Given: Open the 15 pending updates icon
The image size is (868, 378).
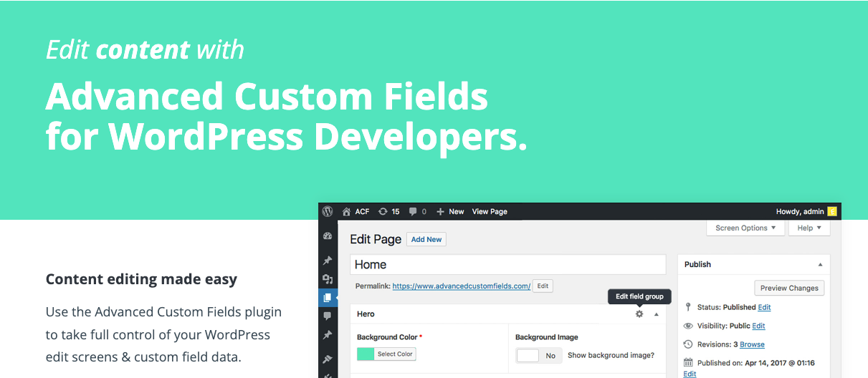Looking at the screenshot, I should 383,211.
